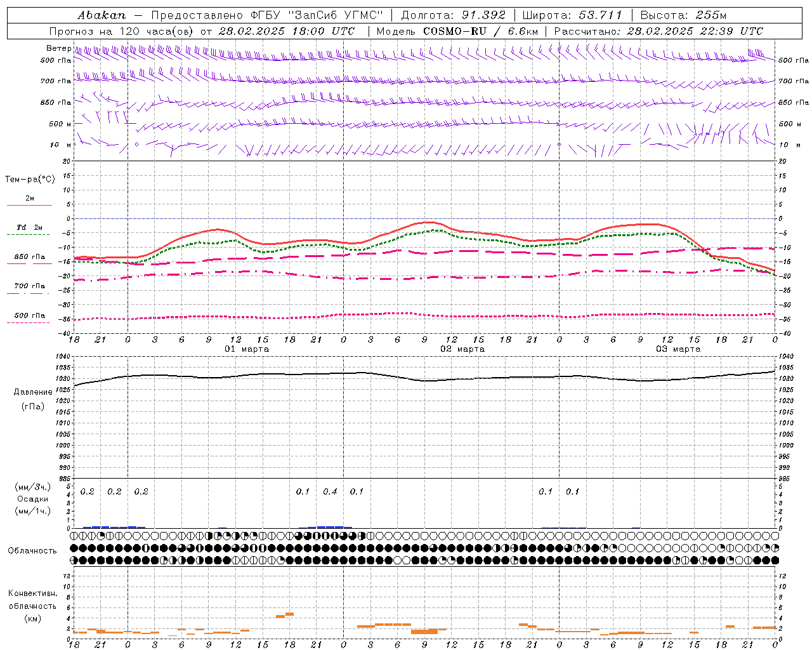Click the "Ветер" wind panel label

59,48
